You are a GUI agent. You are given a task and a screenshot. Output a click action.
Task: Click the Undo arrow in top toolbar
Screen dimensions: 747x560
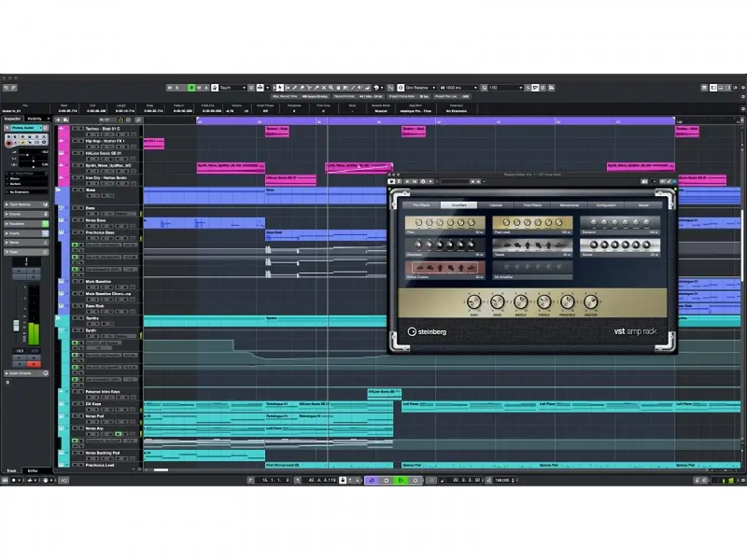pos(6,88)
